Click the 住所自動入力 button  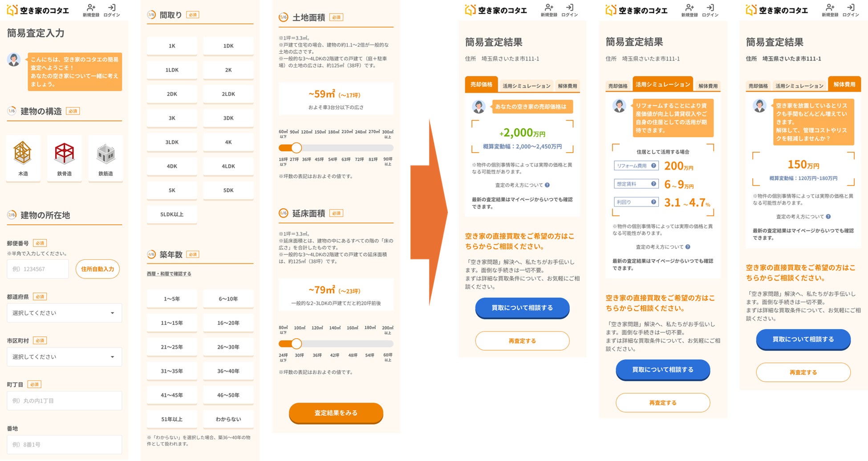[97, 269]
